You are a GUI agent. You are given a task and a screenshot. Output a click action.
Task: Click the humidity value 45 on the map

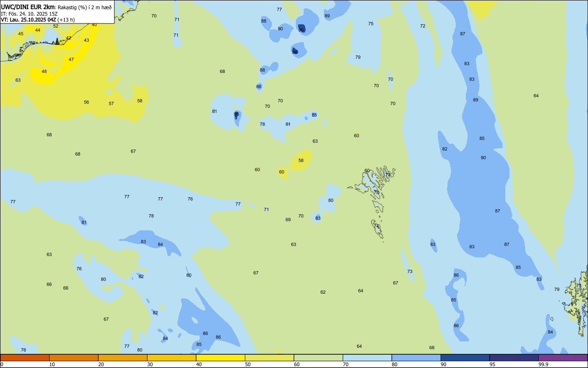tap(21, 34)
